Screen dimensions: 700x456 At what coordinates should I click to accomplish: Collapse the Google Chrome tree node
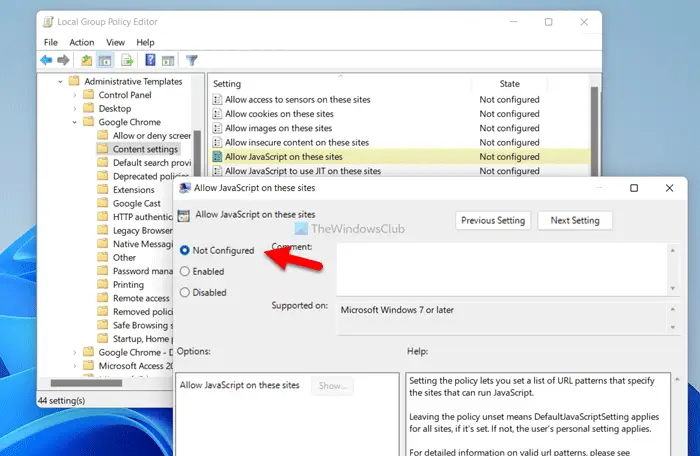pyautogui.click(x=75, y=122)
